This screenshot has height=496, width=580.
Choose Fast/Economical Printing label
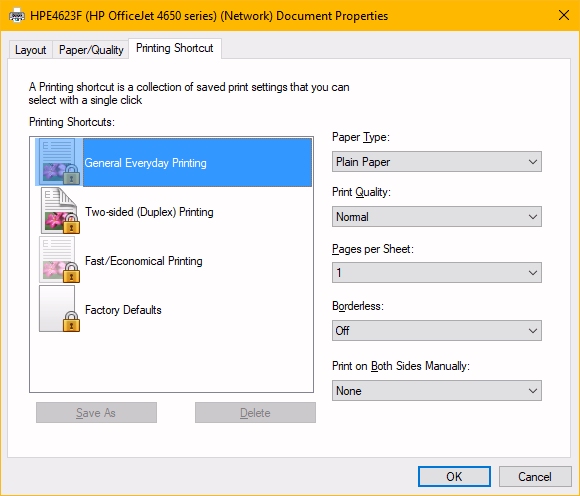[144, 261]
